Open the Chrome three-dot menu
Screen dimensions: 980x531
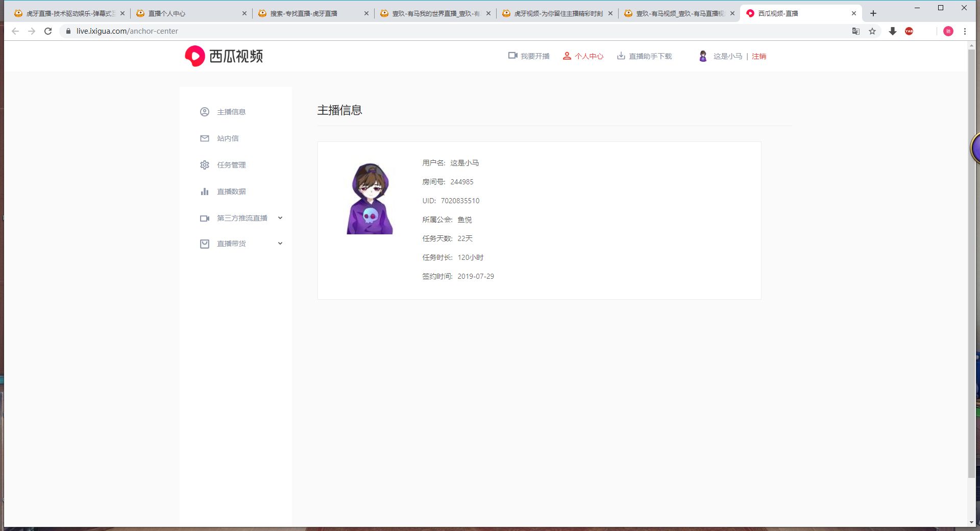coord(965,31)
